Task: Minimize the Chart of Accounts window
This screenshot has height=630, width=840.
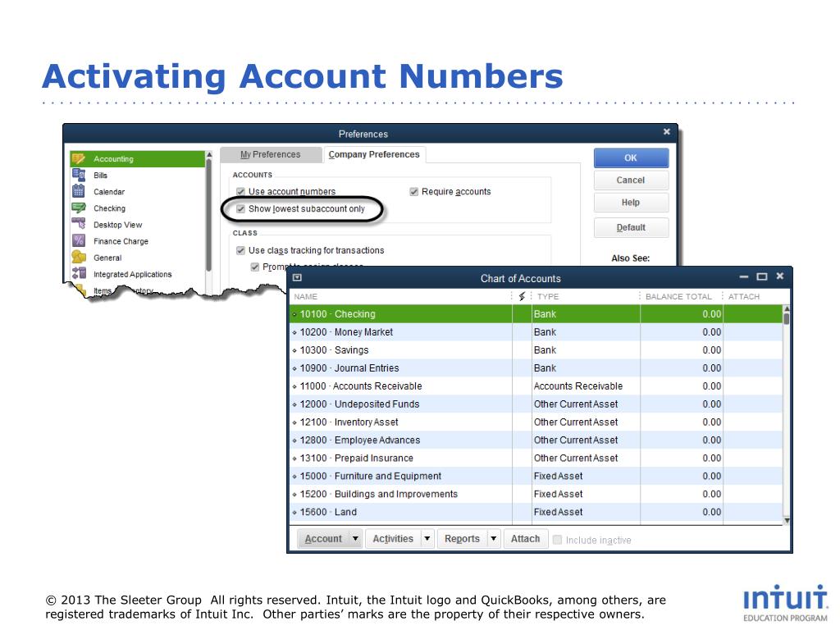Action: coord(743,276)
